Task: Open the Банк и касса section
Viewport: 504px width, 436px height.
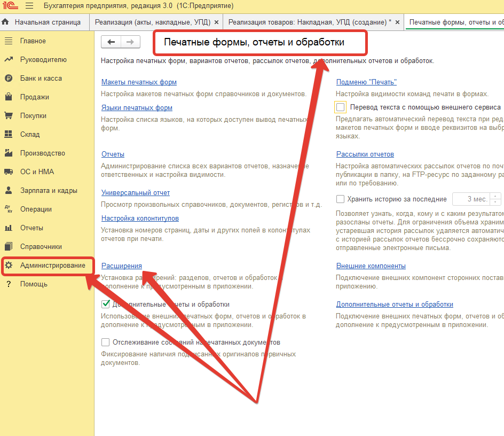Action: point(41,78)
